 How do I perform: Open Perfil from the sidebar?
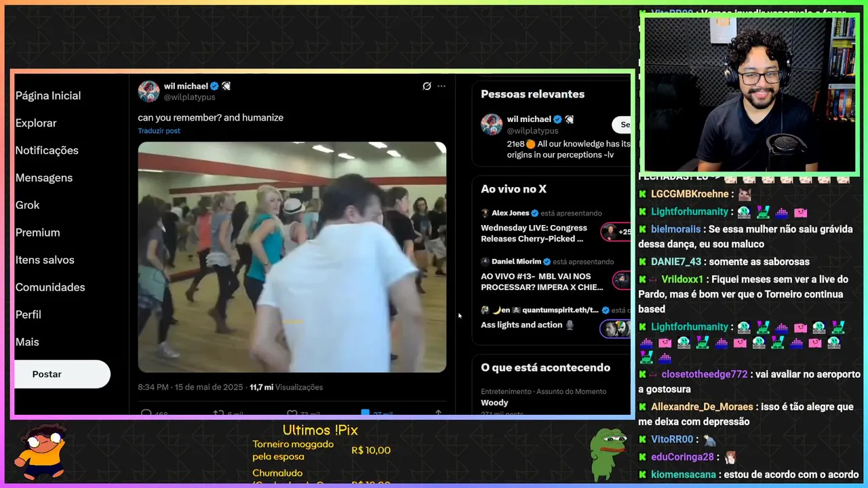pyautogui.click(x=28, y=314)
